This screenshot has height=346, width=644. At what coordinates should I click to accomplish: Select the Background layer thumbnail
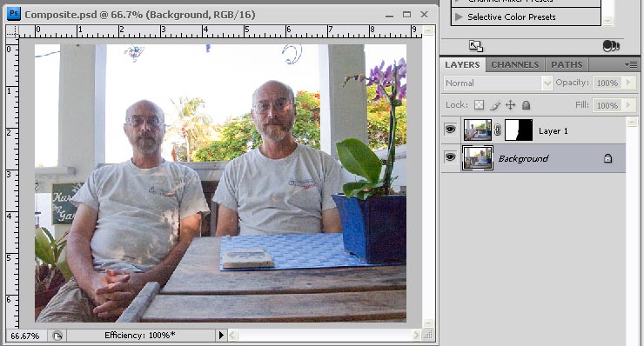[x=477, y=157]
